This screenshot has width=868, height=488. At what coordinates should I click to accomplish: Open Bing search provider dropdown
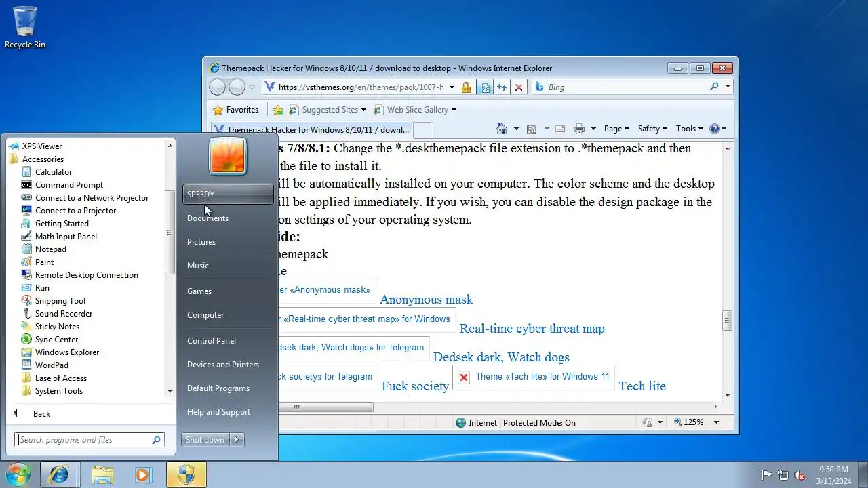click(728, 87)
